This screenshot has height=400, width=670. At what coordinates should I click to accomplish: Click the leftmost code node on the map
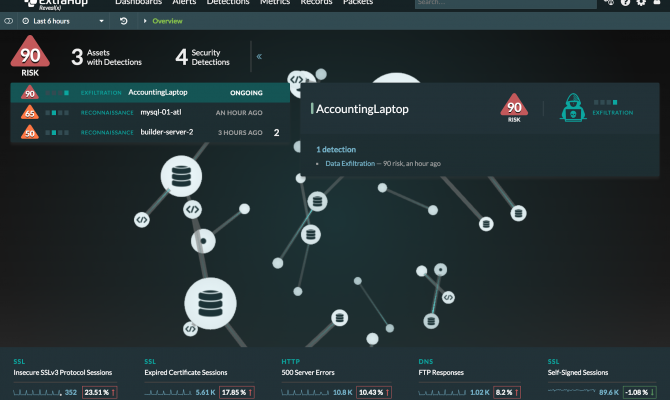tap(142, 220)
